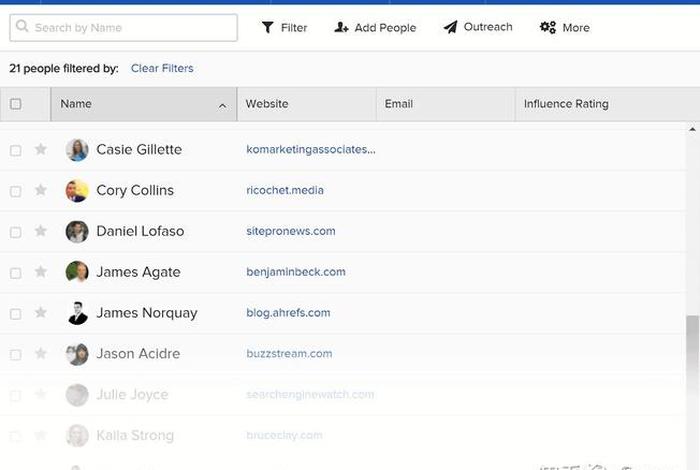Open the Filter funnel button
This screenshot has height=470, width=700.
[284, 28]
